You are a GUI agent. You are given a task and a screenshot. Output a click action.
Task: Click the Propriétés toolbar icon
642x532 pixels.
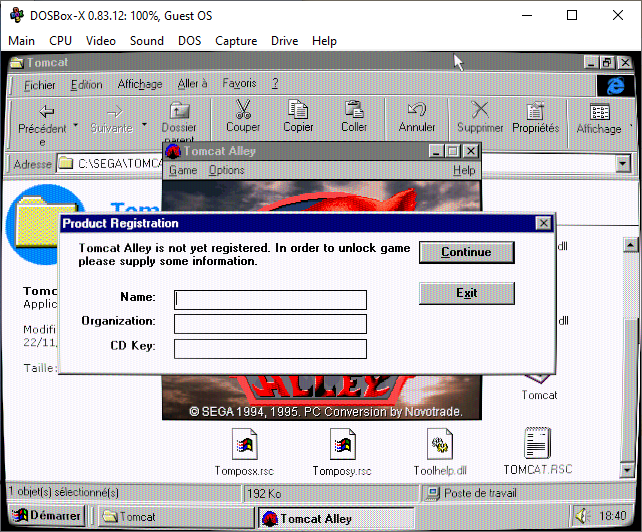click(x=535, y=110)
